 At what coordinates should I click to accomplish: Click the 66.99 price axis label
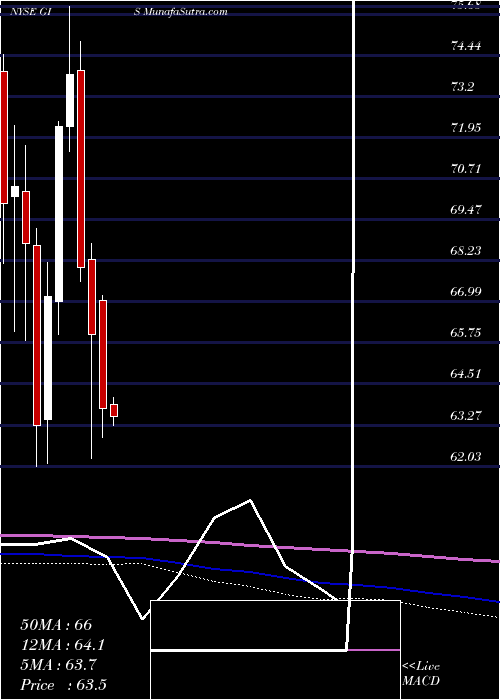click(x=466, y=292)
